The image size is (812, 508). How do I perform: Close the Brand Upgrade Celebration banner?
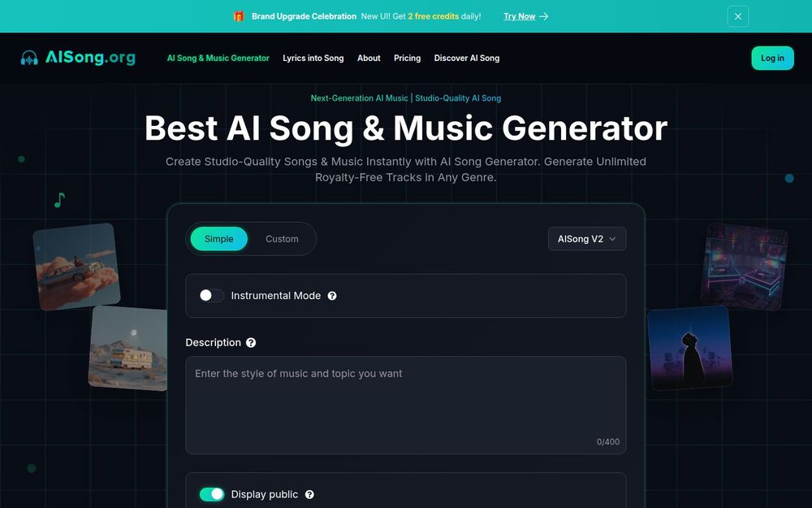738,16
